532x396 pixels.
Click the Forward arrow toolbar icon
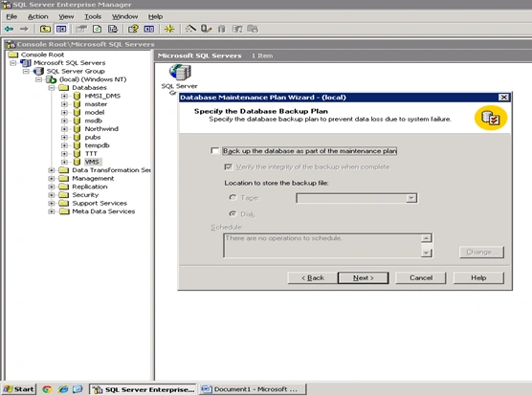pos(24,29)
